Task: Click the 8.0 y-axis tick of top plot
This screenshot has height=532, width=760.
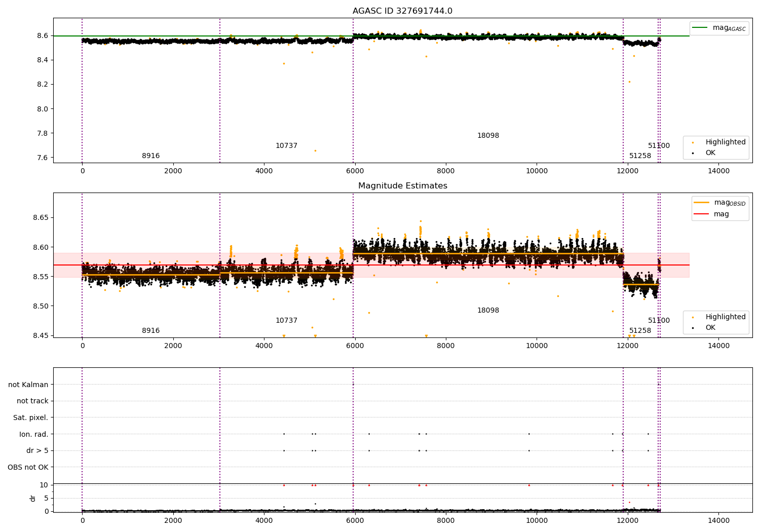Action: tap(43, 108)
